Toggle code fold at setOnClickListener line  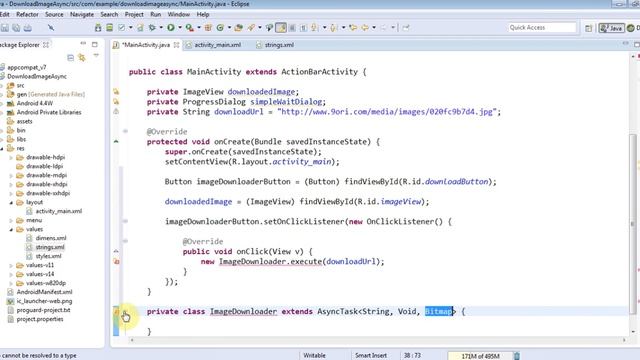click(x=125, y=221)
